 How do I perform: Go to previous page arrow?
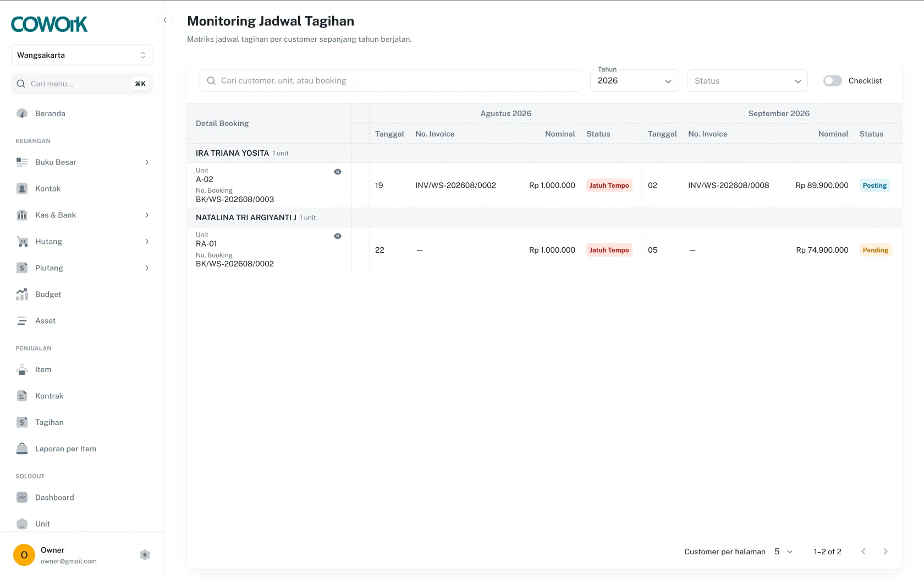864,552
